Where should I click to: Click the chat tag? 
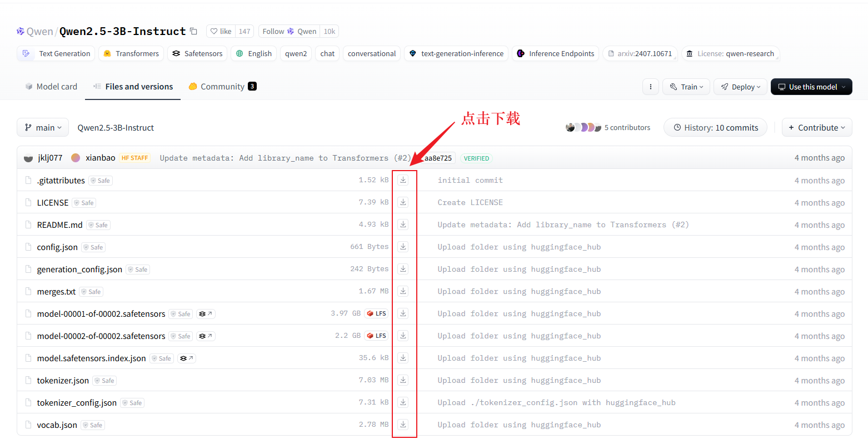click(327, 53)
